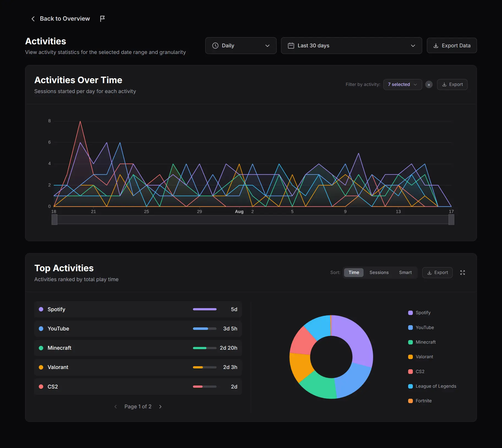Toggle Valorant in the donut chart legend
Viewport: 502px width, 448px height.
pos(420,357)
